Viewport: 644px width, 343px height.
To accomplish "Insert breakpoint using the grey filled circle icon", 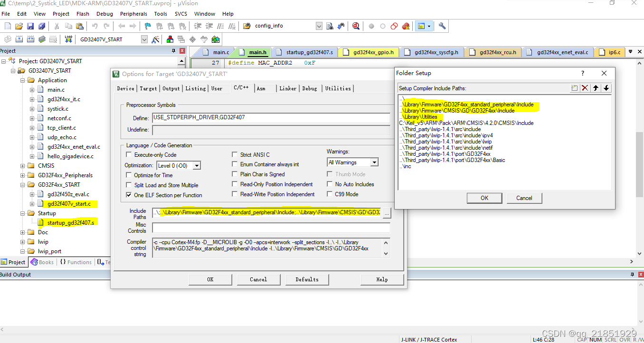I will pyautogui.click(x=371, y=26).
